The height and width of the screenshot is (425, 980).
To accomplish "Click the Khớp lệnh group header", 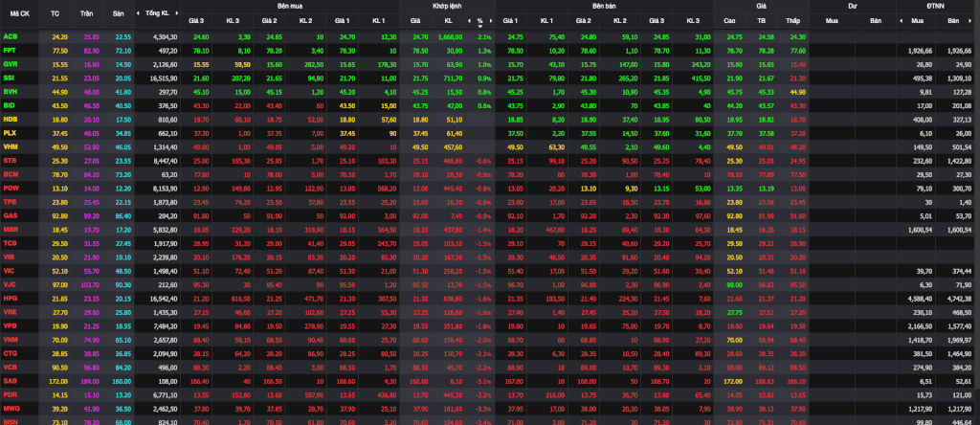I will pyautogui.click(x=446, y=6).
